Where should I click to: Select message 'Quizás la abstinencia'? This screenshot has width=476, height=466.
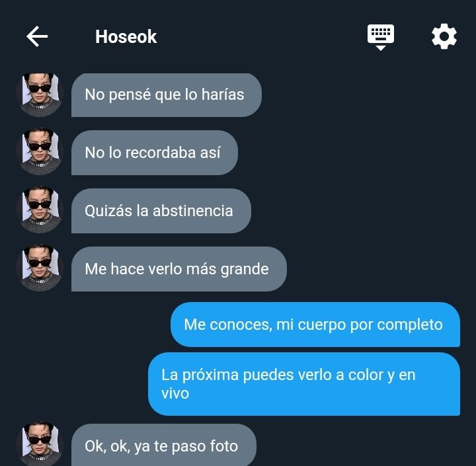(x=161, y=211)
